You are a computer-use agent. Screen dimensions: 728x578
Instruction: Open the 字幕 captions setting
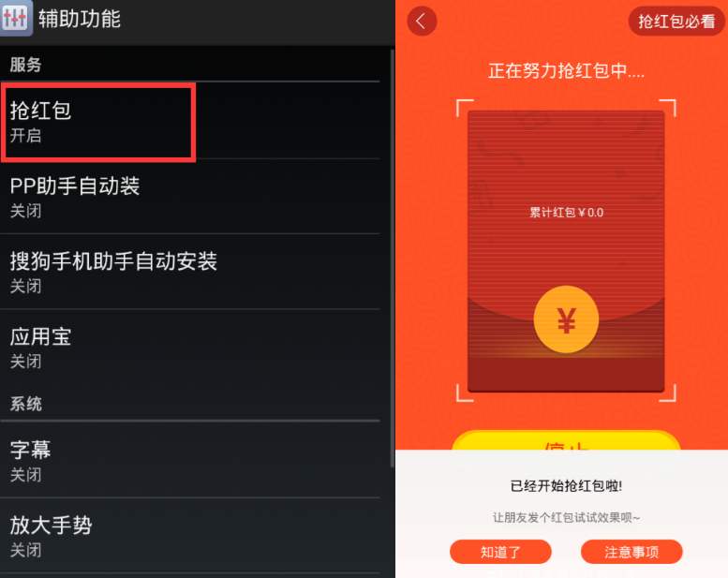pos(190,460)
